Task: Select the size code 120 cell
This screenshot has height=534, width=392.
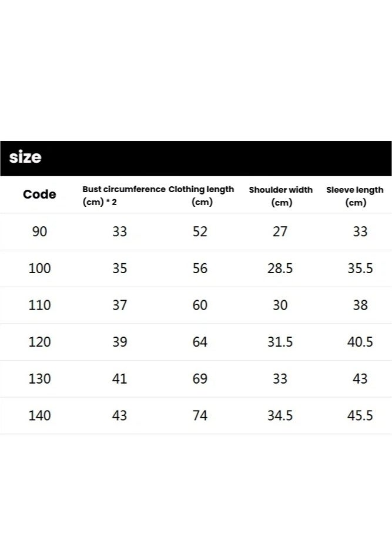Action: tap(39, 342)
